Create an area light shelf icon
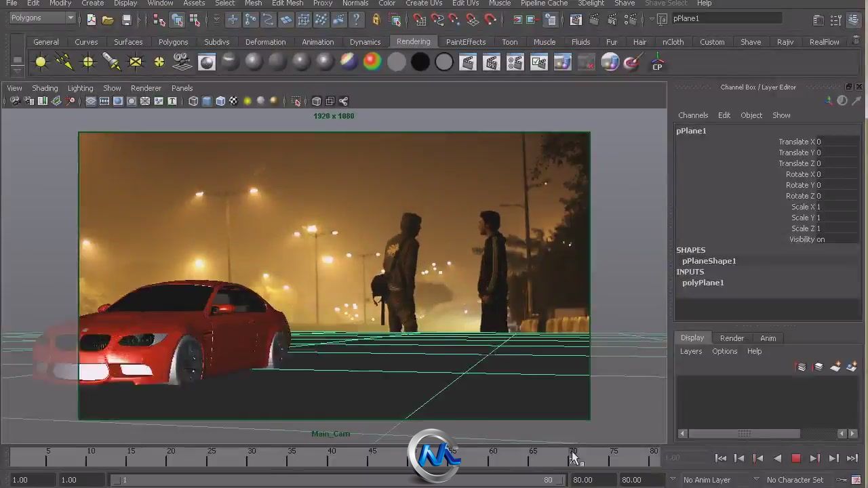Image resolution: width=868 pixels, height=488 pixels. tap(136, 62)
